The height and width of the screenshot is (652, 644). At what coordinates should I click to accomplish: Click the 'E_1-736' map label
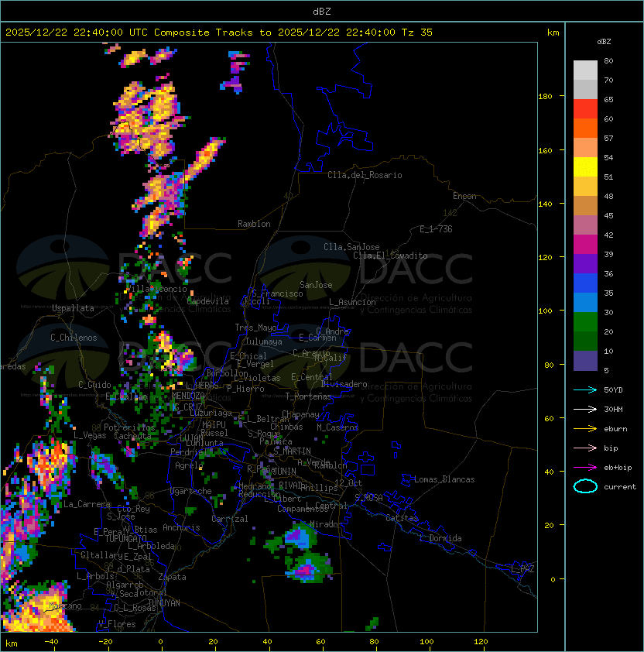click(436, 229)
